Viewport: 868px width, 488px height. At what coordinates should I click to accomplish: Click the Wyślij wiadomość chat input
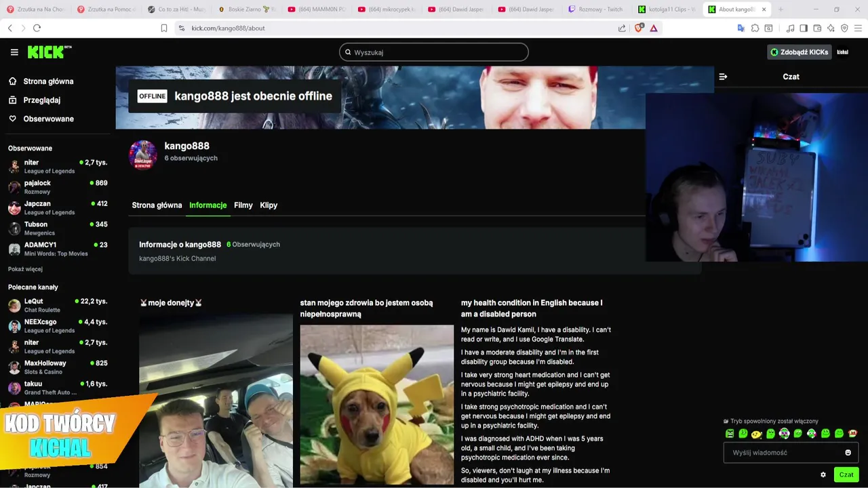tap(791, 453)
